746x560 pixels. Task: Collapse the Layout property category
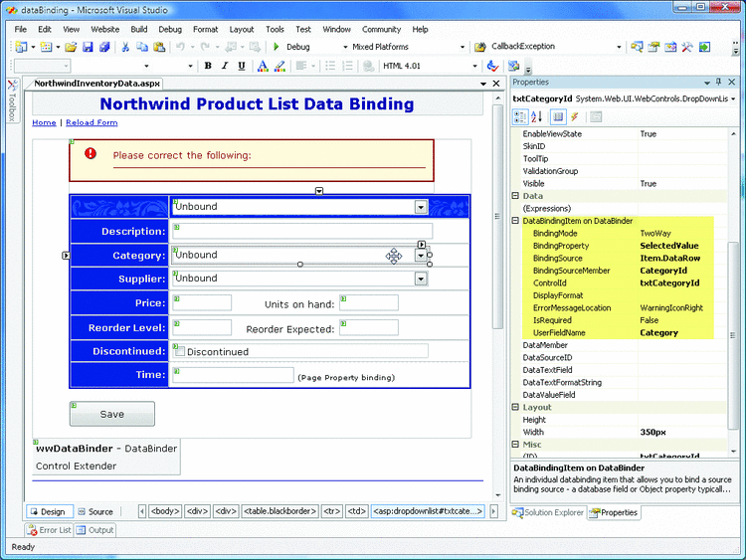coord(515,407)
